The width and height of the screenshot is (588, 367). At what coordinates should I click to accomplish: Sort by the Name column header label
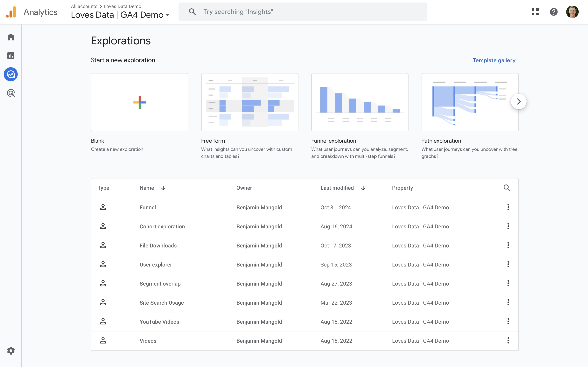pos(147,188)
